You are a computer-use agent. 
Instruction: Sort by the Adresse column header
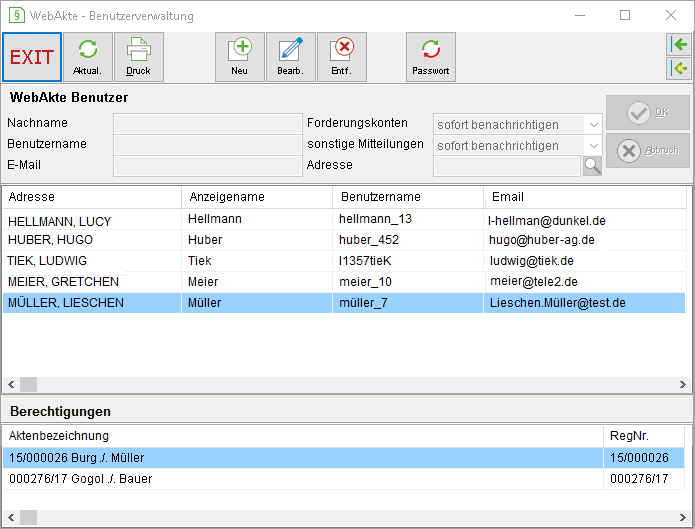(92, 197)
